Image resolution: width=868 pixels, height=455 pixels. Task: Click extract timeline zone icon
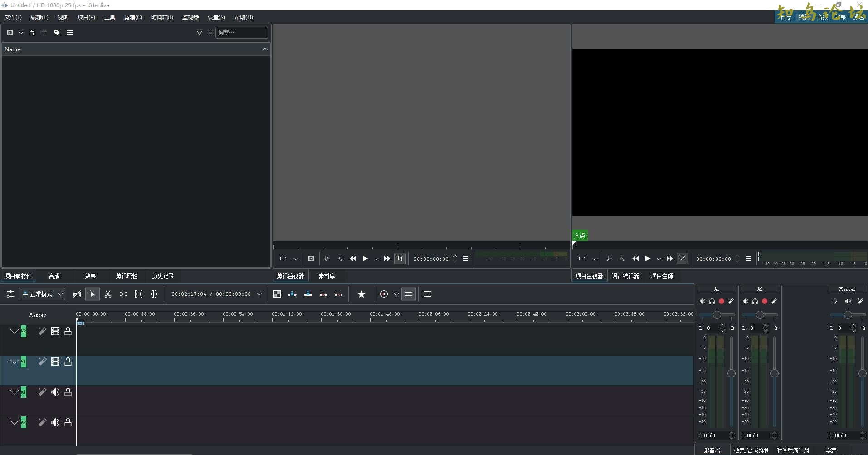[x=323, y=294]
